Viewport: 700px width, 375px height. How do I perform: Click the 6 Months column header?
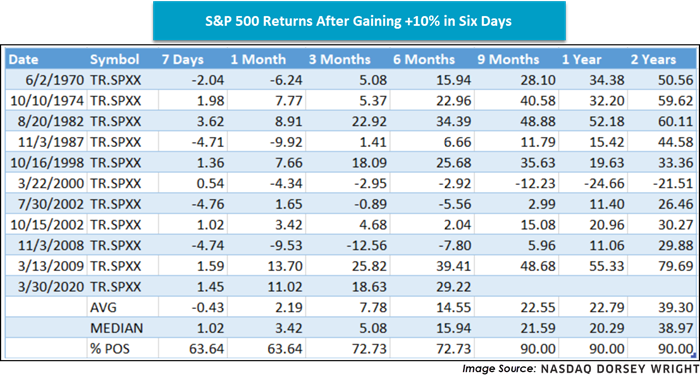(x=424, y=60)
